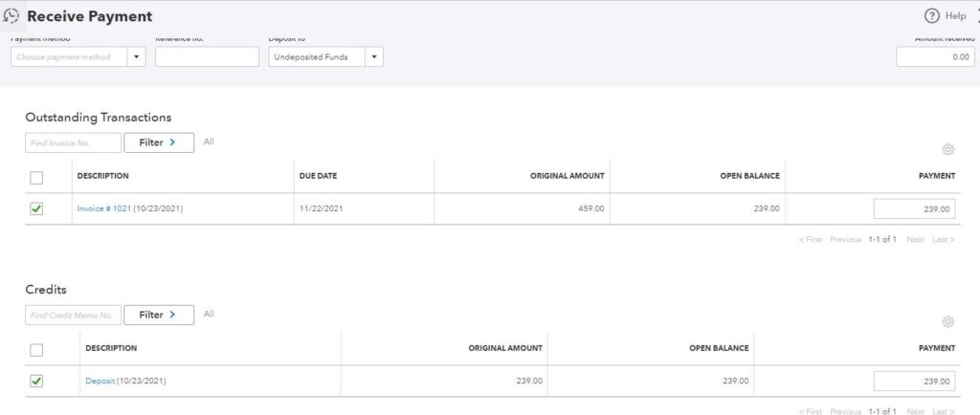Expand Filter in Credits section
This screenshot has height=415, width=980.
159,315
